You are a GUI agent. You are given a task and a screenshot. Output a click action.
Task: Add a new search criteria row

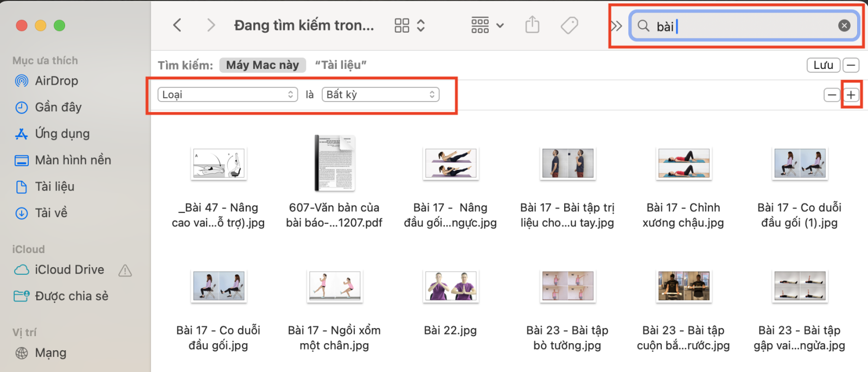coord(851,95)
